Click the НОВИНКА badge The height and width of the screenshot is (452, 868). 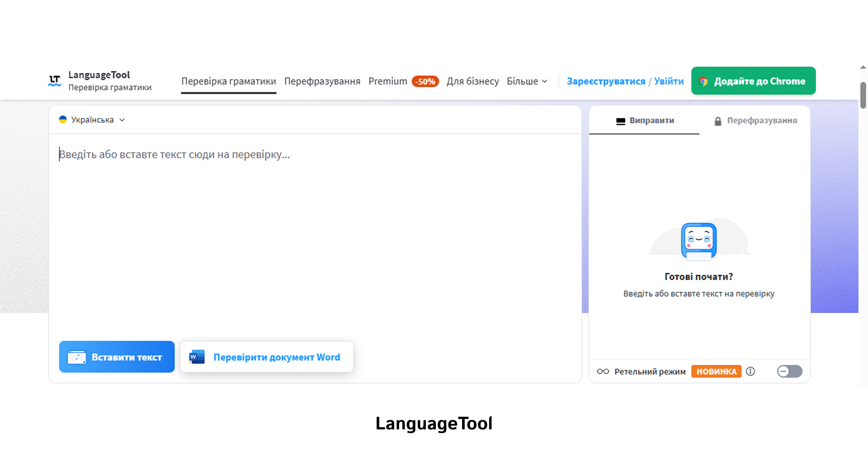point(716,371)
